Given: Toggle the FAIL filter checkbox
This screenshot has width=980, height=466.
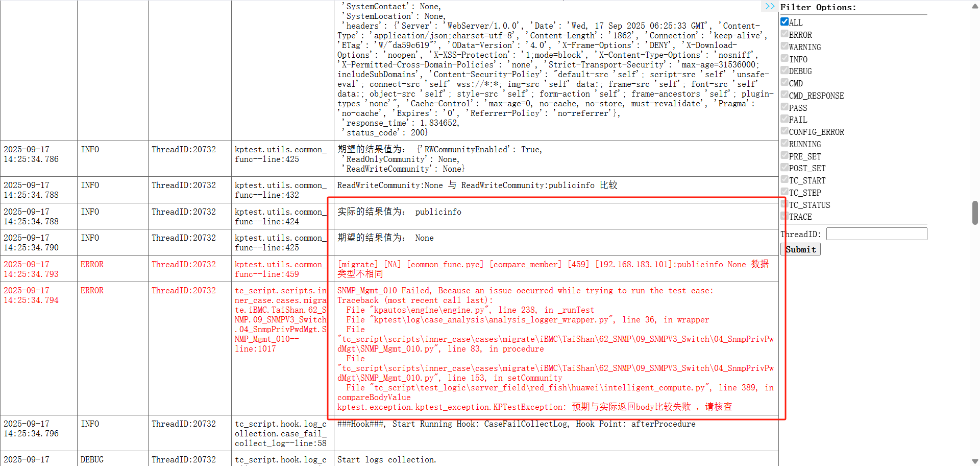Looking at the screenshot, I should (x=785, y=119).
